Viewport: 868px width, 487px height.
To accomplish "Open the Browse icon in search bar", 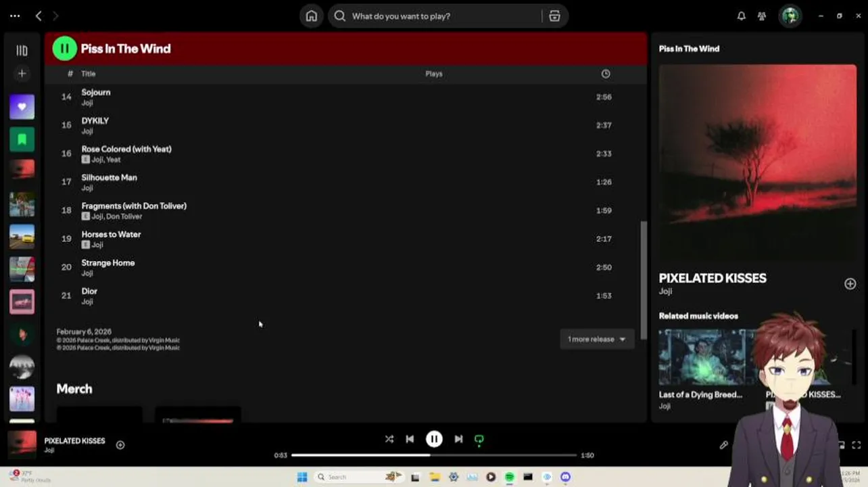I will [x=554, y=16].
